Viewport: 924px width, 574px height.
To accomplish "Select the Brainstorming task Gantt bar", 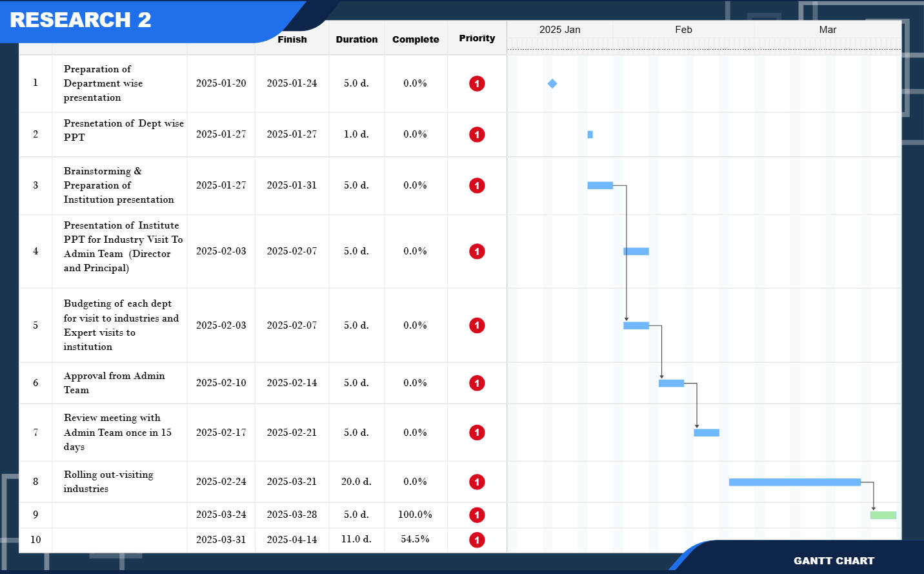I will pyautogui.click(x=600, y=186).
